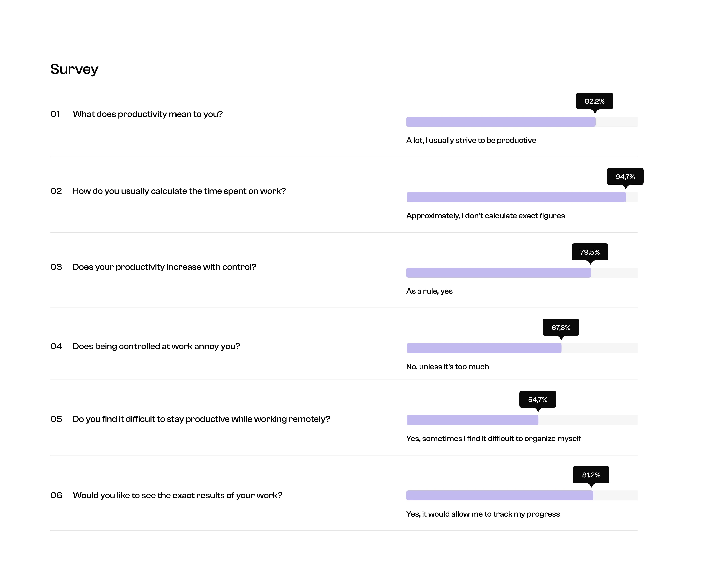Select 'Does being controlled at work annoy you?'
Viewport: 704px width, 588px height.
(x=156, y=346)
